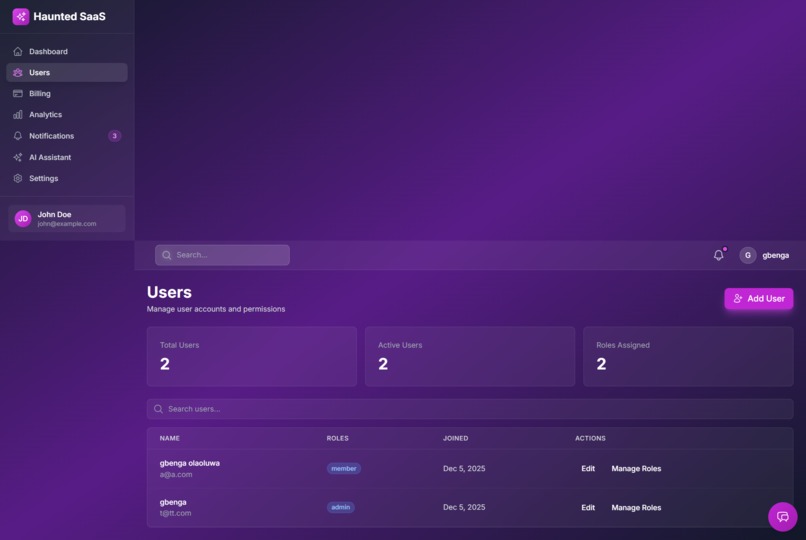
Task: Open the John Doe profile card
Action: click(x=67, y=218)
